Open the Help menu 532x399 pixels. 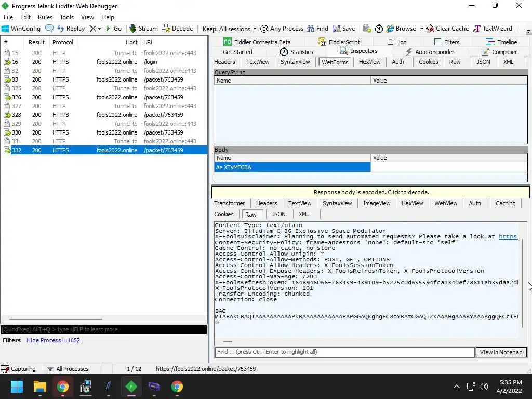tap(108, 17)
